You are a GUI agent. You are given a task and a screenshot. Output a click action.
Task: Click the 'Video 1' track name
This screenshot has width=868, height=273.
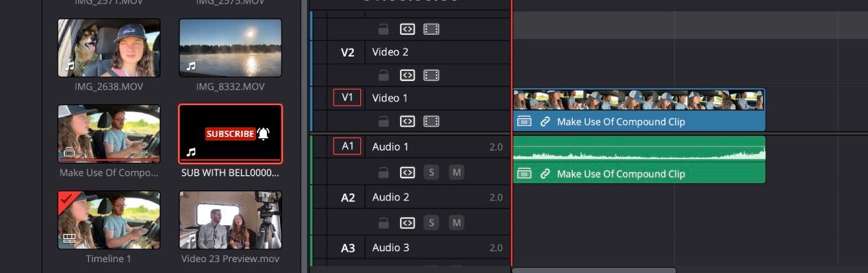[390, 98]
